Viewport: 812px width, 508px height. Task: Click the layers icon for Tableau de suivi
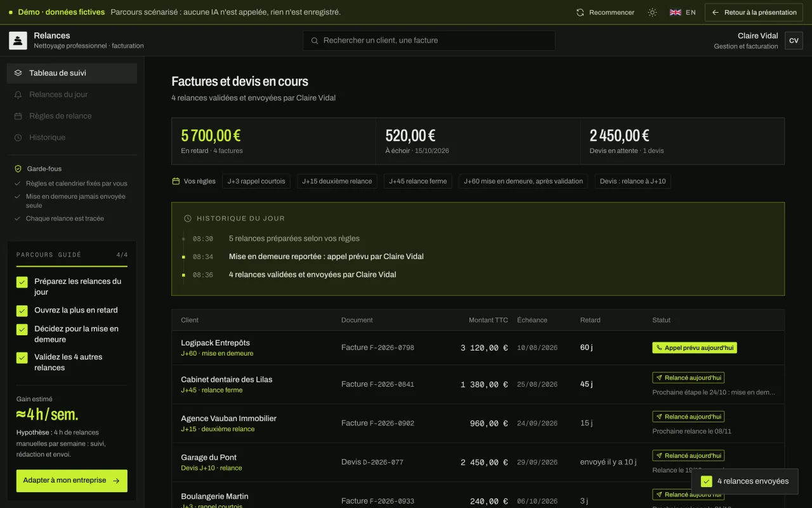tap(18, 73)
